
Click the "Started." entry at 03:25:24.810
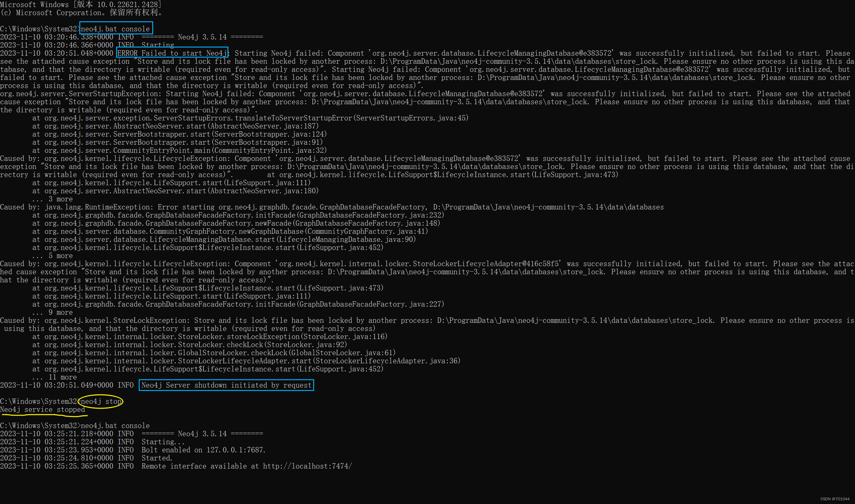point(157,458)
